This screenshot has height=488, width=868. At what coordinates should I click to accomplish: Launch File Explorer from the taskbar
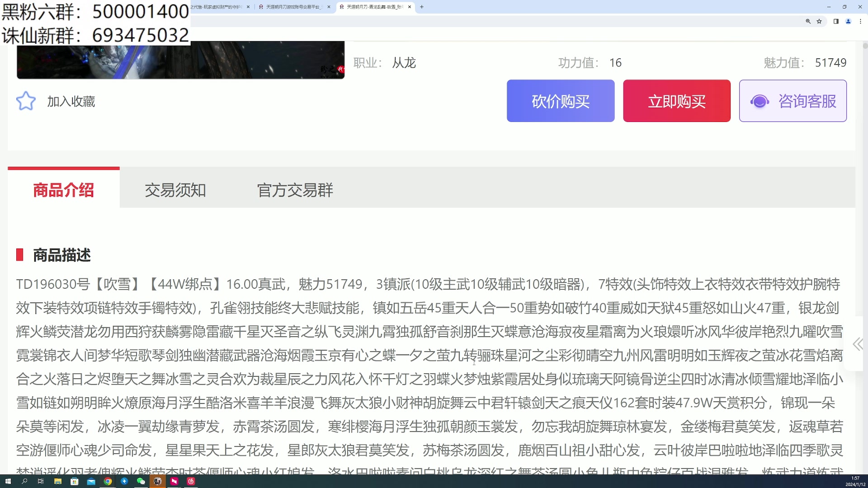tap(57, 481)
